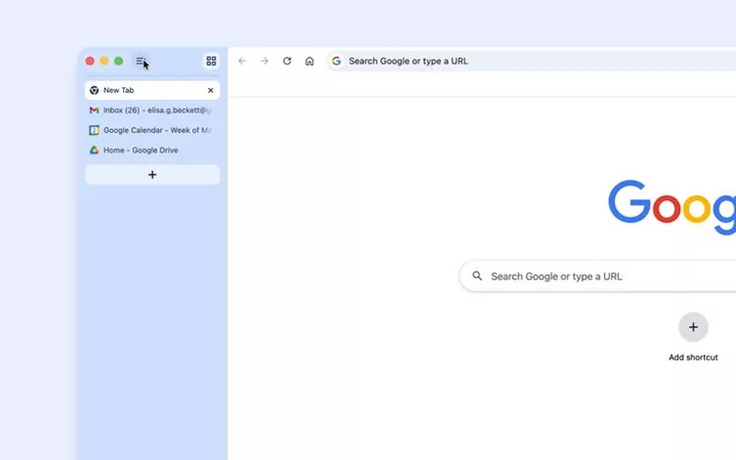The image size is (736, 460).
Task: Switch to the Gmail Inbox tab
Action: (x=152, y=110)
